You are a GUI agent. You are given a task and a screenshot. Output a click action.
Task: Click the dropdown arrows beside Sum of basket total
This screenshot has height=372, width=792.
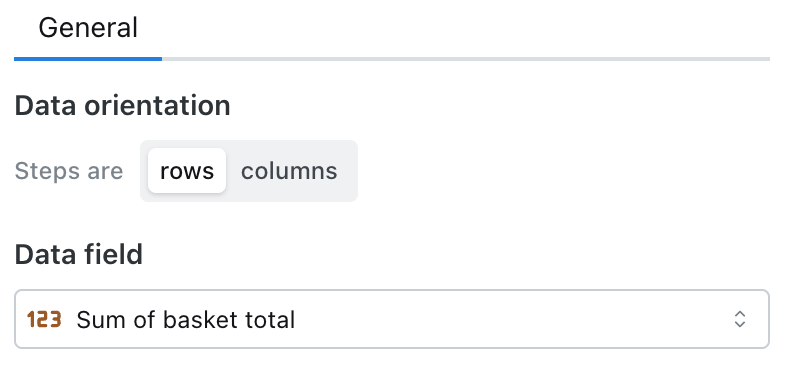tap(739, 319)
